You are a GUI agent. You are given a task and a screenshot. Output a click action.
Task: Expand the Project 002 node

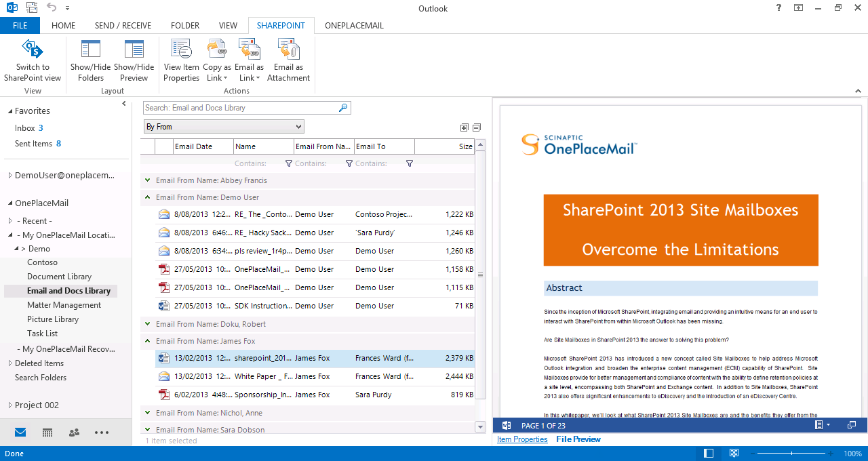coord(9,405)
